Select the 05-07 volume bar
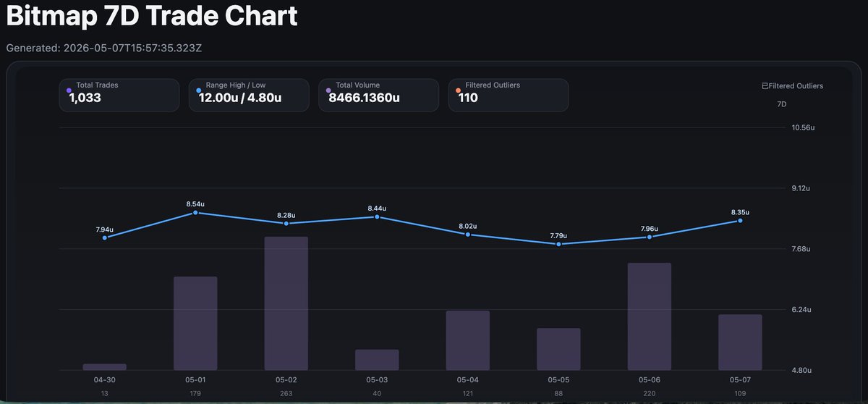This screenshot has height=404, width=868. click(x=740, y=342)
